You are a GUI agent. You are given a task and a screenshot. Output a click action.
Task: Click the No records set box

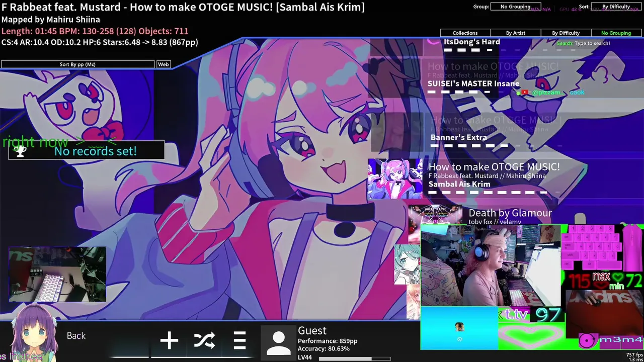[x=86, y=151]
